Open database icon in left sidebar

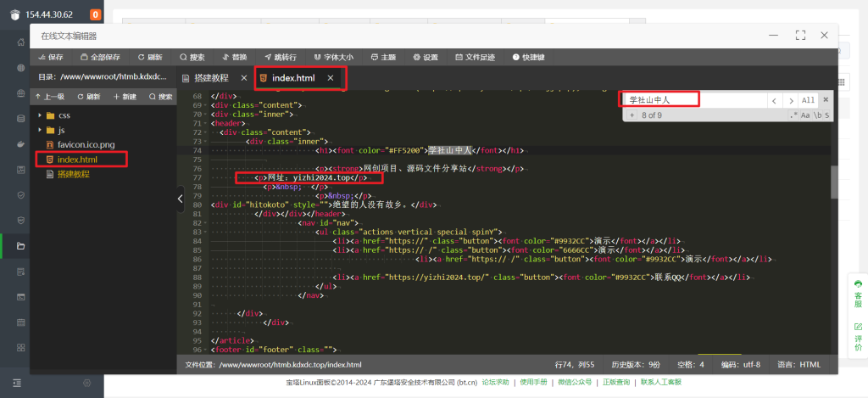coord(20,118)
